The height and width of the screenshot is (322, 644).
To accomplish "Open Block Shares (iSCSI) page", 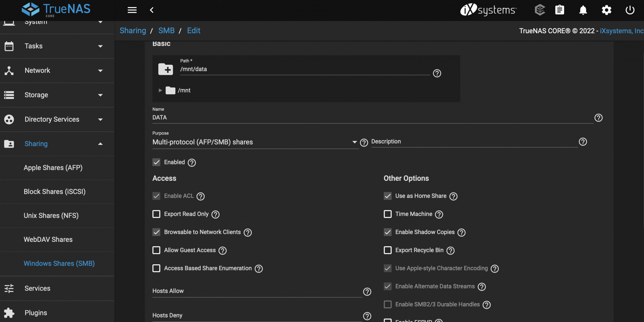I will (x=57, y=192).
